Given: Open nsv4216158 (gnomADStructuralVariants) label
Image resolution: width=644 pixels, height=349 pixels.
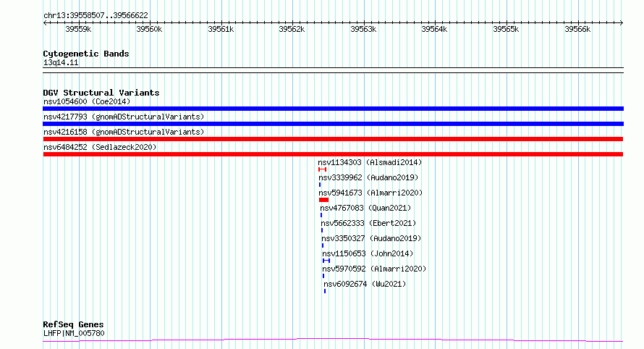Looking at the screenshot, I should [x=124, y=132].
